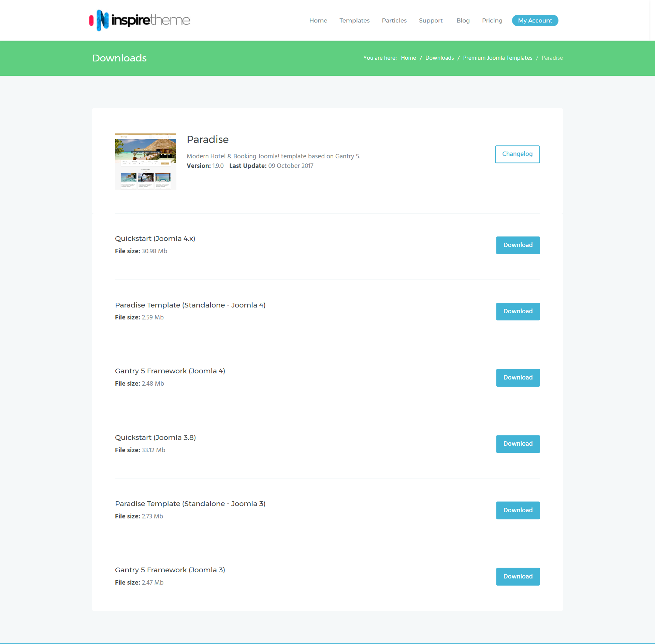Click the Version 1.9.0 text
Image resolution: width=655 pixels, height=644 pixels.
(x=205, y=166)
